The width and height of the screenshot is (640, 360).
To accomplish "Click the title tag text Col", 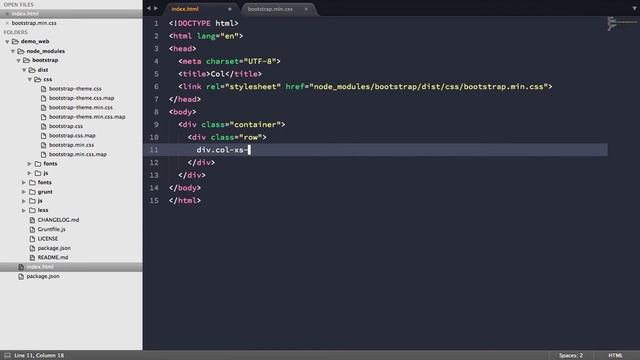I will pyautogui.click(x=217, y=74).
